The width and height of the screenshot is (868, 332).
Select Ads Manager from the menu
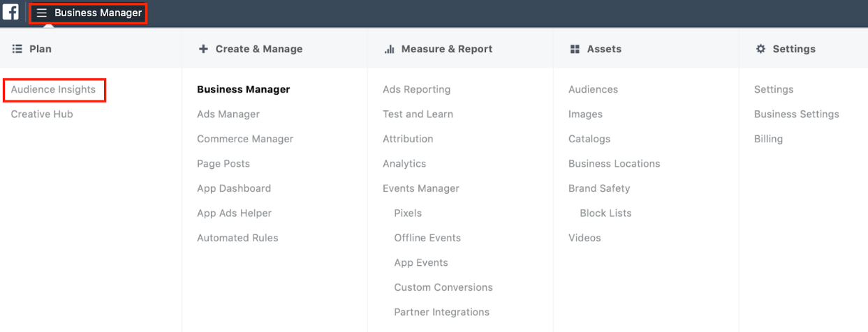[228, 114]
